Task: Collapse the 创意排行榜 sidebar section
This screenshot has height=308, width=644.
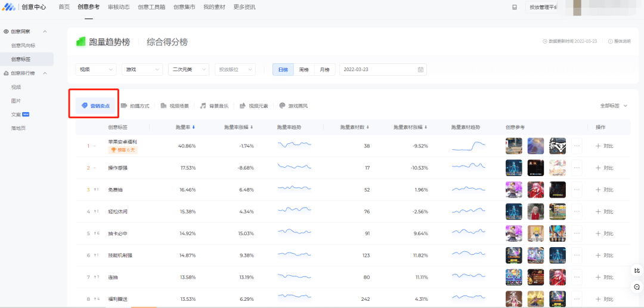Action: coord(45,73)
